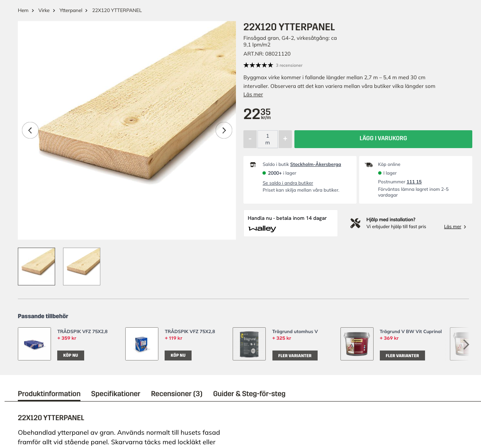Expand Läs mer under the product description
The height and width of the screenshot is (448, 481).
[253, 94]
